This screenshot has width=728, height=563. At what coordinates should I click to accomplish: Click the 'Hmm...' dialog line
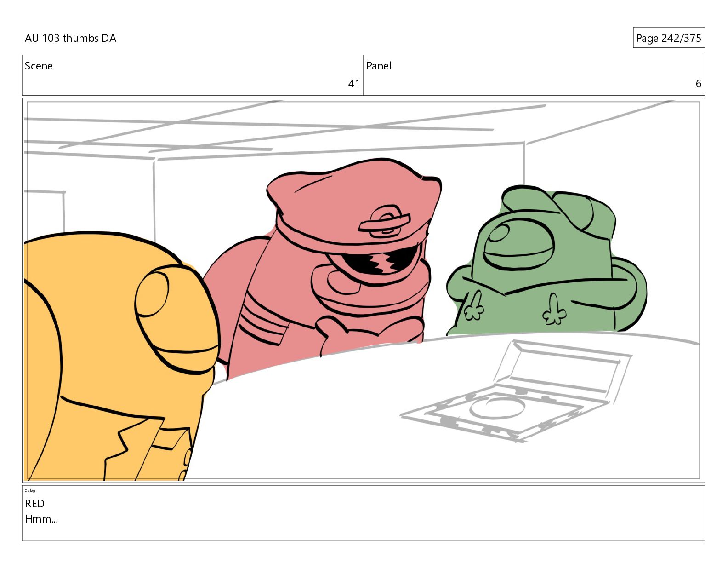41,519
